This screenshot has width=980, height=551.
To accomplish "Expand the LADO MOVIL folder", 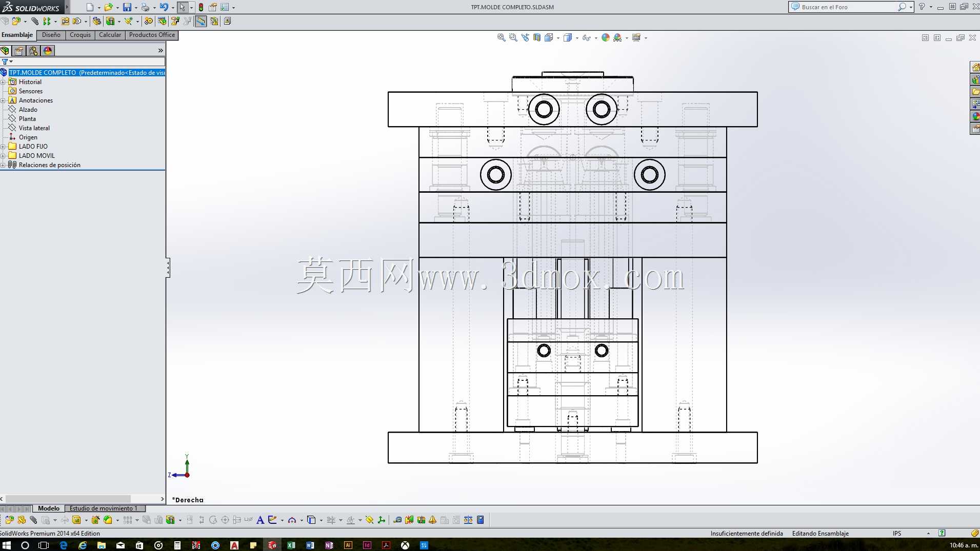I will click(x=3, y=156).
